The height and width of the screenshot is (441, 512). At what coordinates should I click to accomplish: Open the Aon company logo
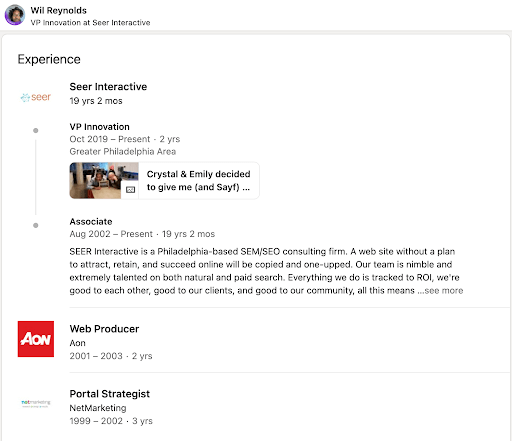click(36, 339)
